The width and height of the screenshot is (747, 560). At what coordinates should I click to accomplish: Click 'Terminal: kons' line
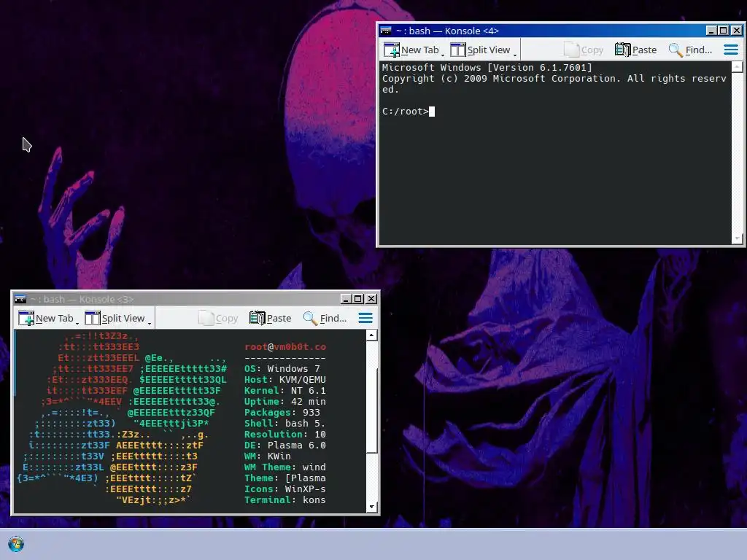(x=285, y=500)
